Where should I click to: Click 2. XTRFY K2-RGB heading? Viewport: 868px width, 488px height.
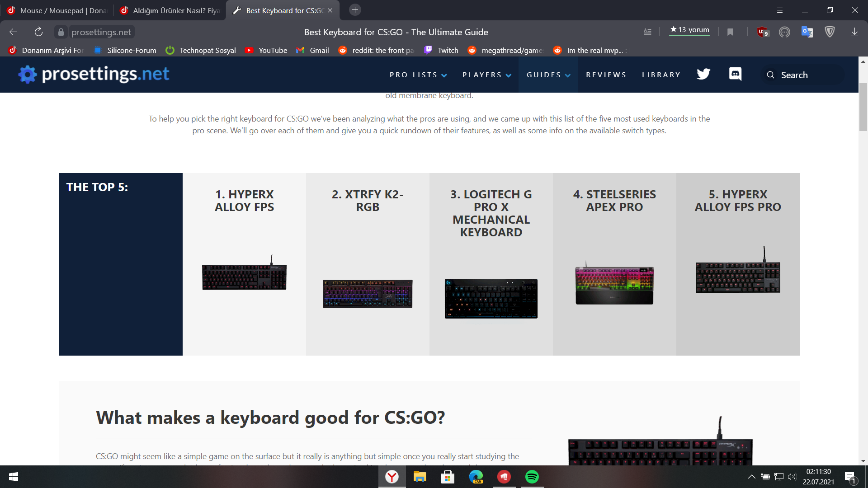pyautogui.click(x=368, y=201)
